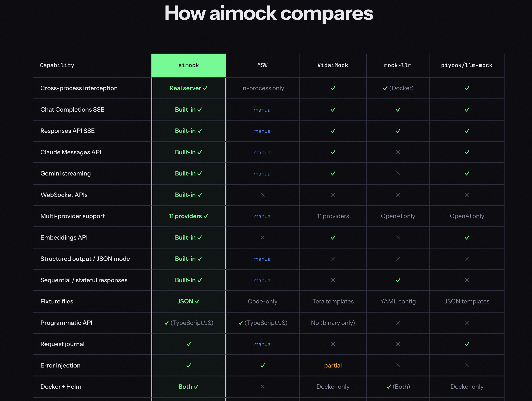Click mock-llm checkmark in Sequential responses row
532x401 pixels.
click(398, 280)
